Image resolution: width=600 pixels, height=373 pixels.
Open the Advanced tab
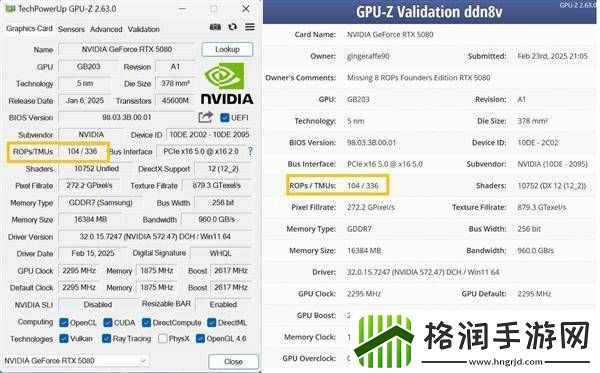tap(106, 29)
